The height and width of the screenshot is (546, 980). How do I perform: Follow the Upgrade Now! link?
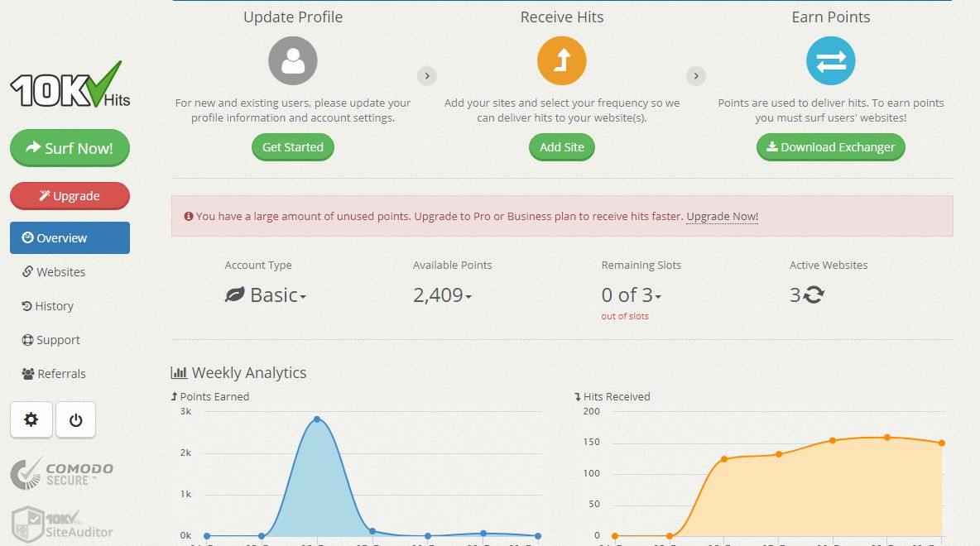723,216
